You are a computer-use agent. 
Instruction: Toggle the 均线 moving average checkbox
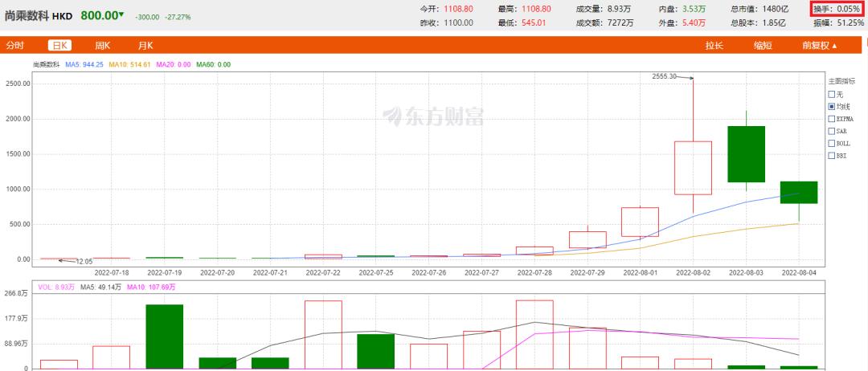(832, 107)
